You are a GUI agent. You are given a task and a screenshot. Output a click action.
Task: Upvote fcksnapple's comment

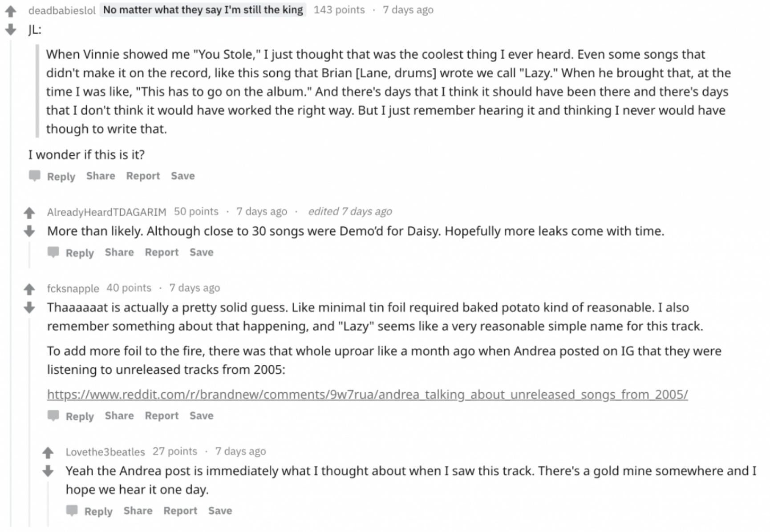(x=29, y=289)
